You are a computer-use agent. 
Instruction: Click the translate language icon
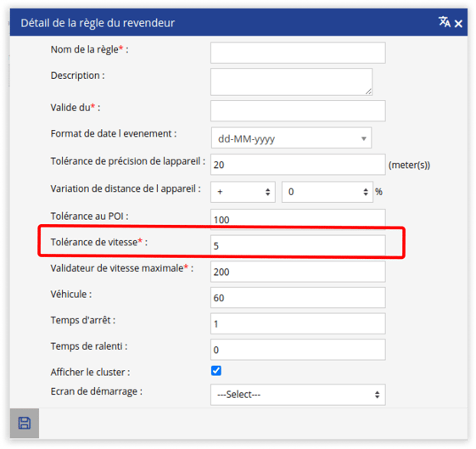(x=445, y=22)
